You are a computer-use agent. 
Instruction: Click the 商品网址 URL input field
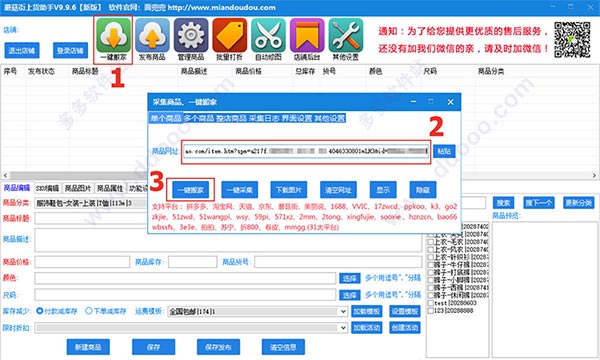click(x=306, y=151)
